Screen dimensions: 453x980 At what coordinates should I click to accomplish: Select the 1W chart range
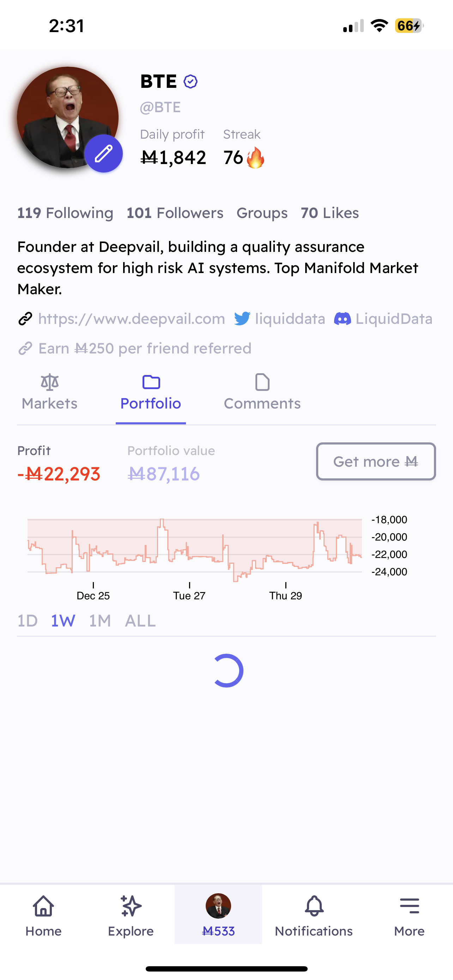click(x=63, y=621)
